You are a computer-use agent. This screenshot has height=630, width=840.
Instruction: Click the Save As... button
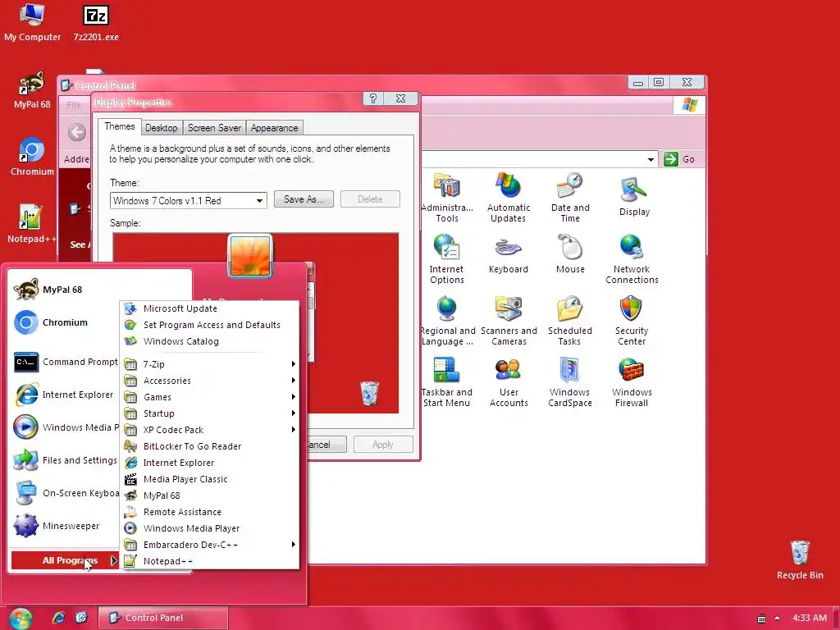click(x=304, y=199)
